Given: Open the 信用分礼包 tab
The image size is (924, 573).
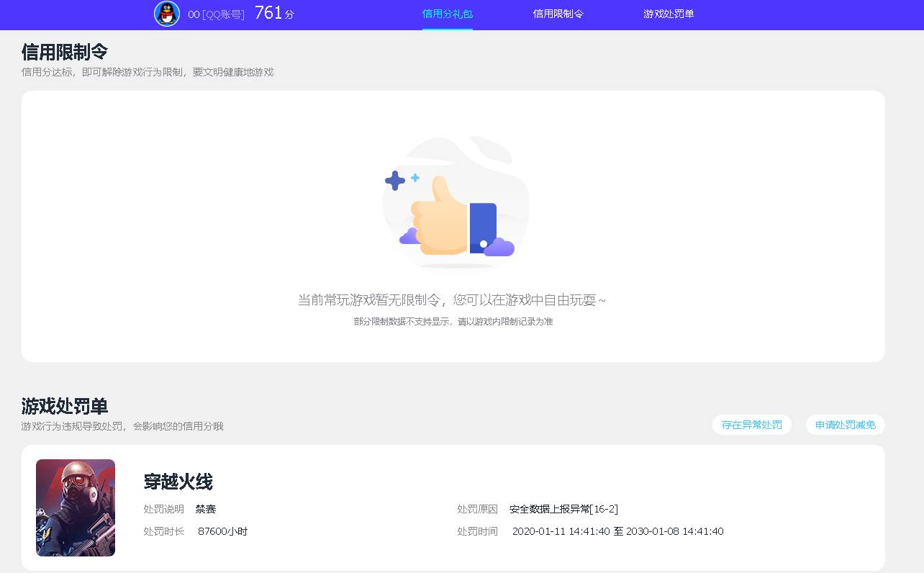Looking at the screenshot, I should [448, 14].
